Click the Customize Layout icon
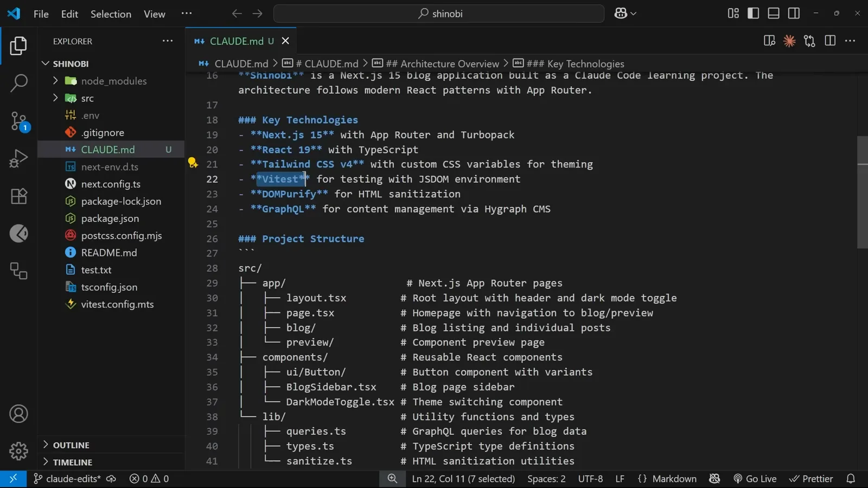The width and height of the screenshot is (868, 488). [x=733, y=14]
